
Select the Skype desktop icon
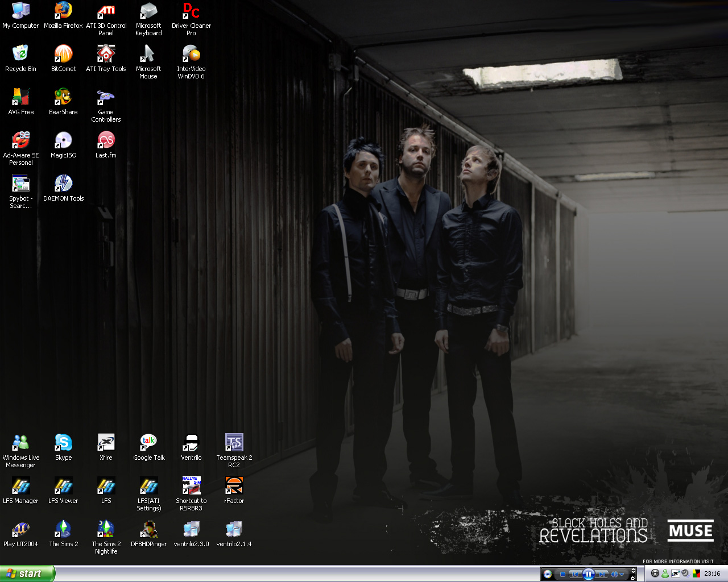[x=63, y=447]
